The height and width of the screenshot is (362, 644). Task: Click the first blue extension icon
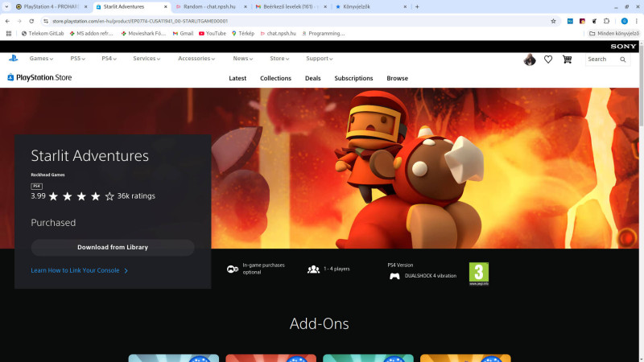coord(570,21)
